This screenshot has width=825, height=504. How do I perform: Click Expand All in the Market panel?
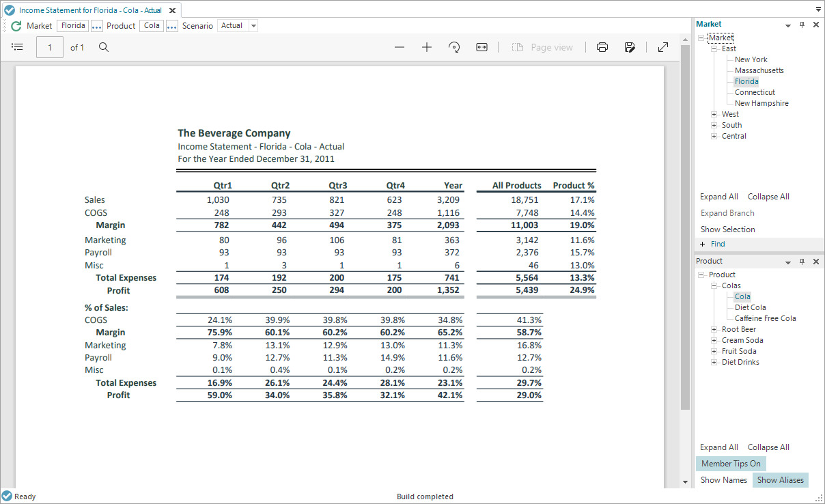[x=718, y=197]
